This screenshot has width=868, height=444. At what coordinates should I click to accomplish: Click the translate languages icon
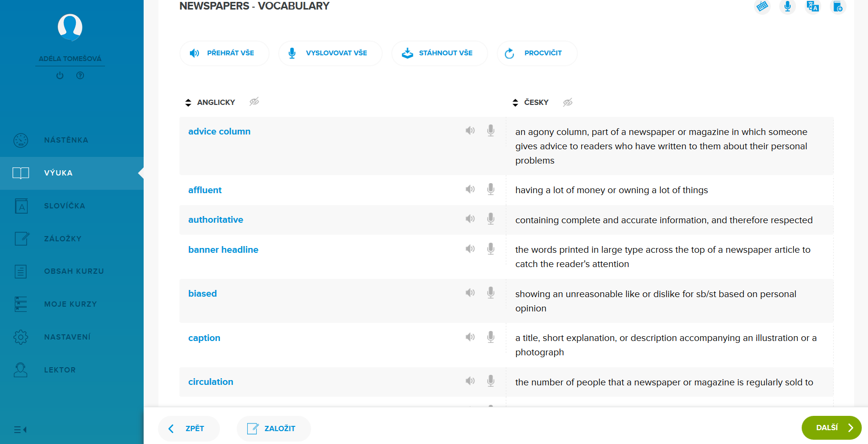(812, 6)
